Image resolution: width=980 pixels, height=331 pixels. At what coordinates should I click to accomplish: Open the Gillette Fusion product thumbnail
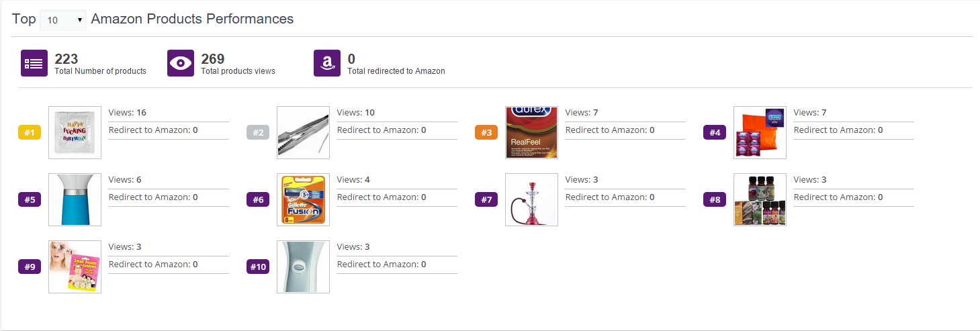pyautogui.click(x=303, y=199)
